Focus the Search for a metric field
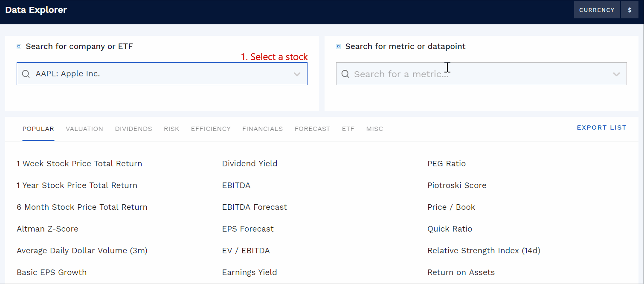The height and width of the screenshot is (284, 644). click(x=482, y=74)
